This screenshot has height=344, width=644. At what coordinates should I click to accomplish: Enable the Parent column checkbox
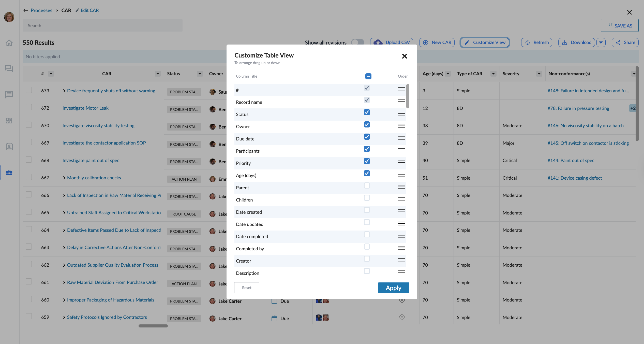pyautogui.click(x=367, y=185)
